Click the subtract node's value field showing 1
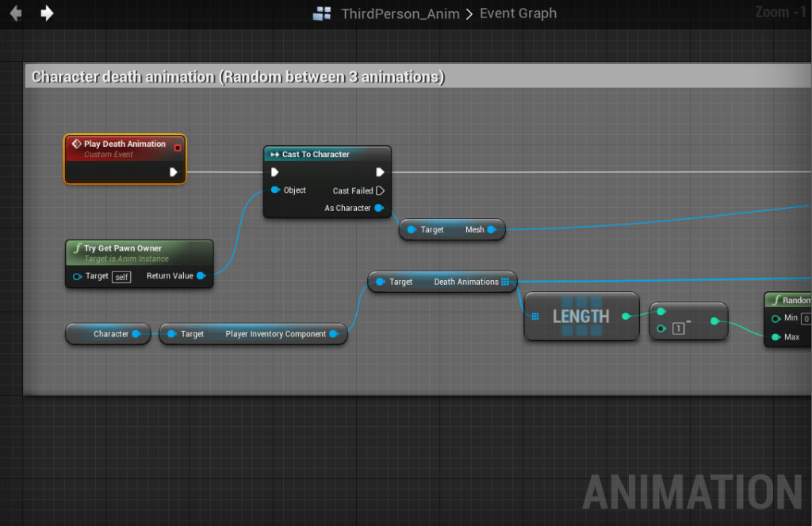Image resolution: width=812 pixels, height=526 pixels. click(x=678, y=328)
